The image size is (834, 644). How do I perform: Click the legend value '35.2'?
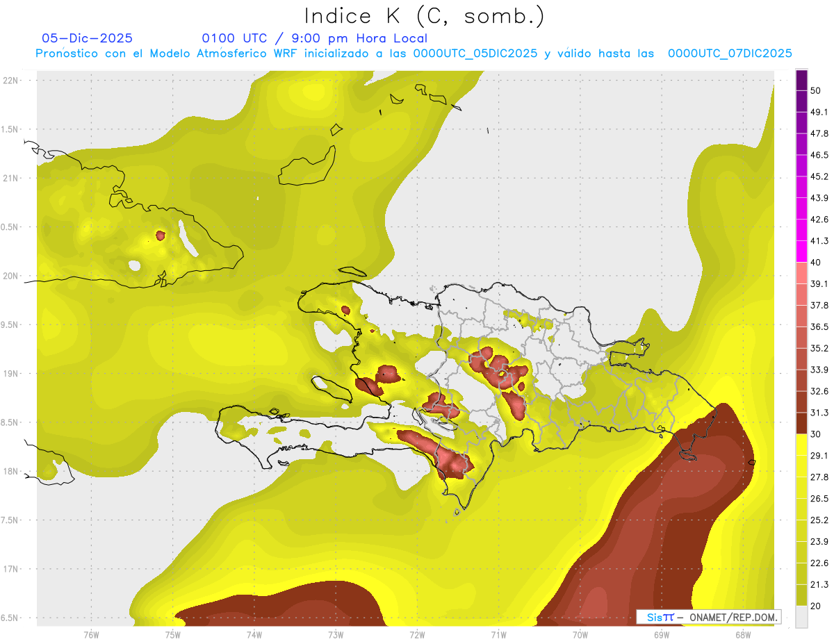[x=819, y=348]
